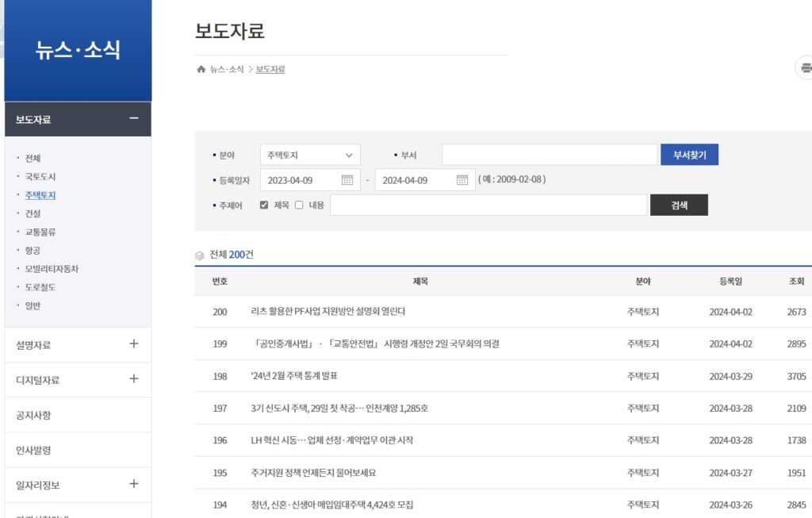Click the 조회 column header
Screen dimensions: 812x518
point(796,282)
